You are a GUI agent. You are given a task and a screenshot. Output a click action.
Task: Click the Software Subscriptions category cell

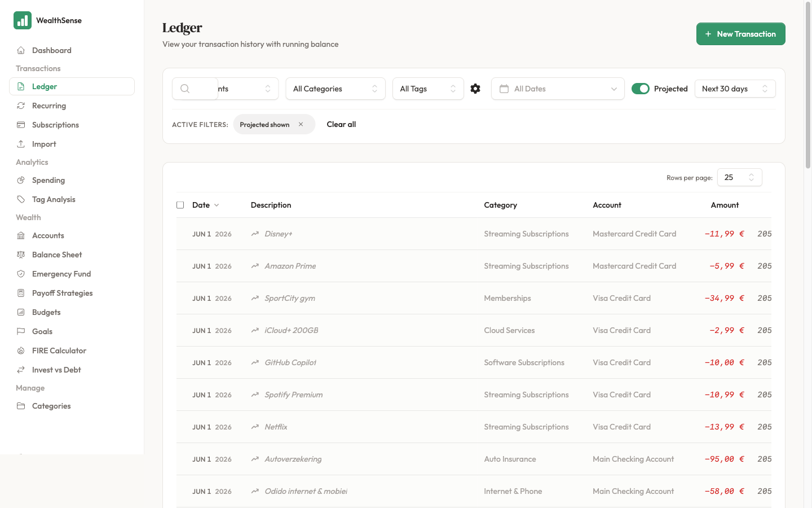pos(524,362)
